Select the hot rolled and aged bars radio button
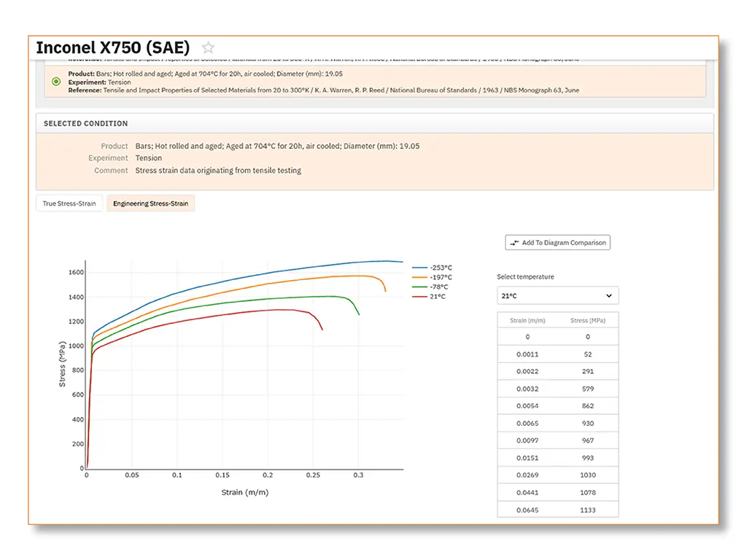The height and width of the screenshot is (560, 747). 56,82
